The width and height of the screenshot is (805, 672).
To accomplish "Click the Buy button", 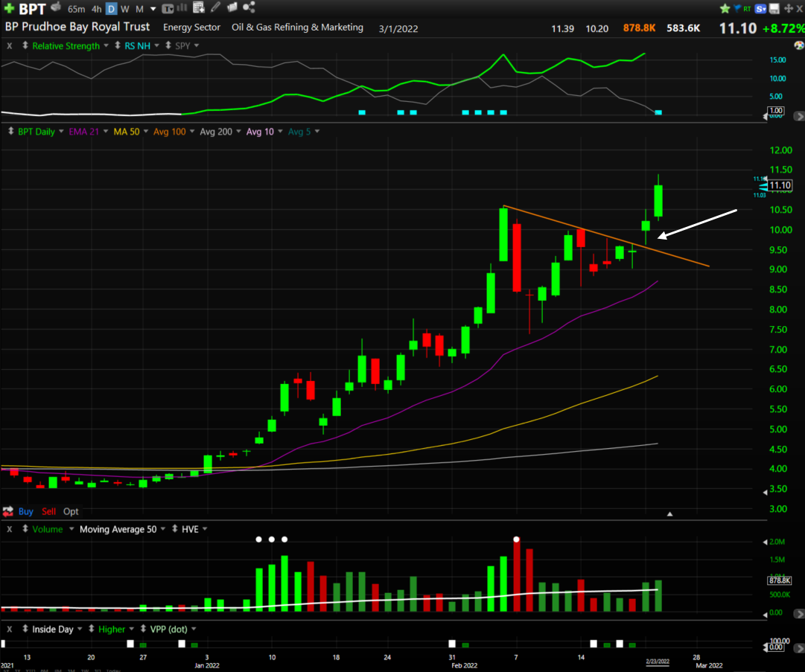I will click(x=25, y=511).
